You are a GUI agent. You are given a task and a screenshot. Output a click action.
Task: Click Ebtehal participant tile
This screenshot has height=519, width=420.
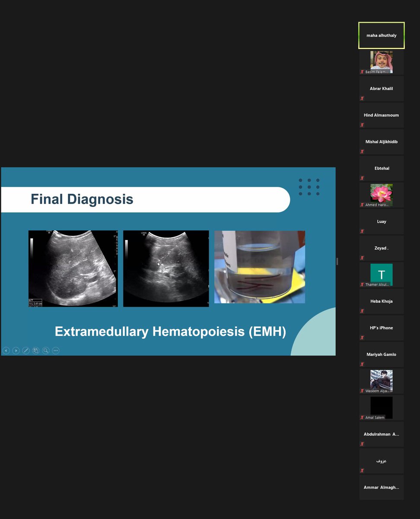[x=382, y=168]
